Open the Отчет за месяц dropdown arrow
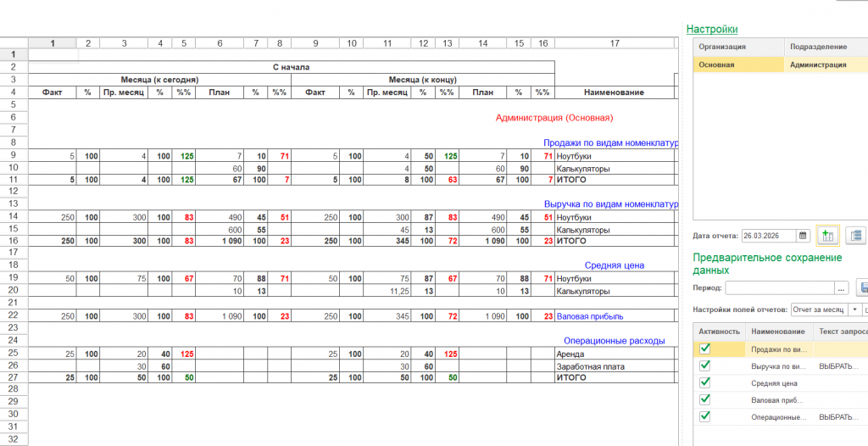Screen dimensions: 868x446 853,309
